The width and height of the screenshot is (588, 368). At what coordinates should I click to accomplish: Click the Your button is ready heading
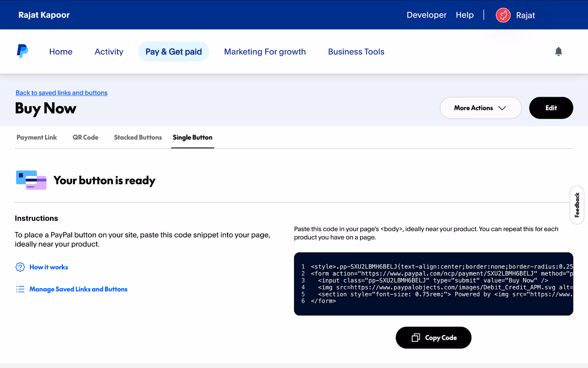pyautogui.click(x=104, y=180)
